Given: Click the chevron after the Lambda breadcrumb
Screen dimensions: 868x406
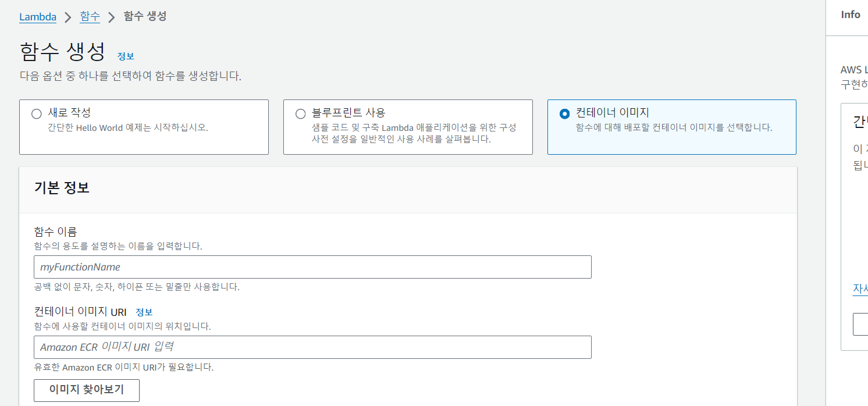Looking at the screenshot, I should (68, 17).
